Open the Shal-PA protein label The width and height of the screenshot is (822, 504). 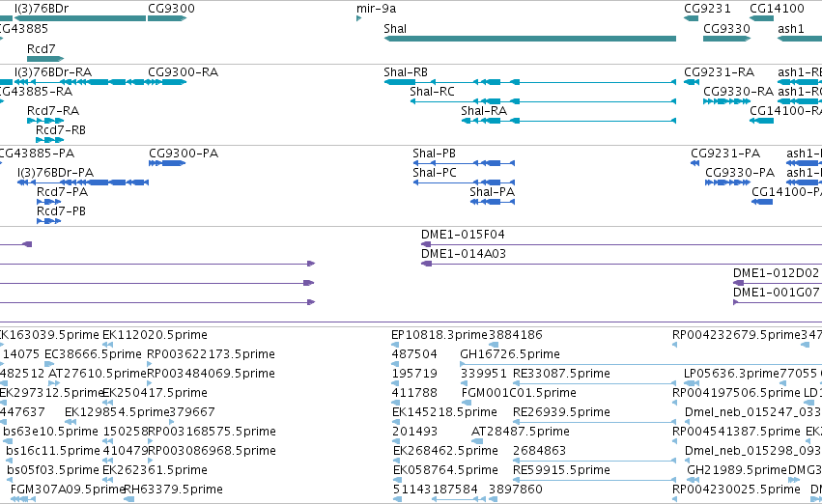[x=493, y=192]
